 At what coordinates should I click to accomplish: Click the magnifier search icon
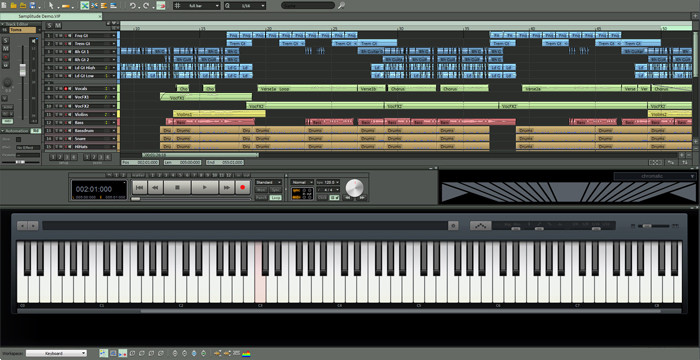coord(341,6)
